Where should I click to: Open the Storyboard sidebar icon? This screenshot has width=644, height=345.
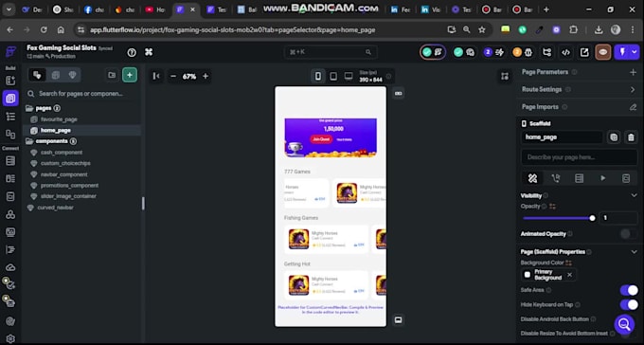[10, 135]
